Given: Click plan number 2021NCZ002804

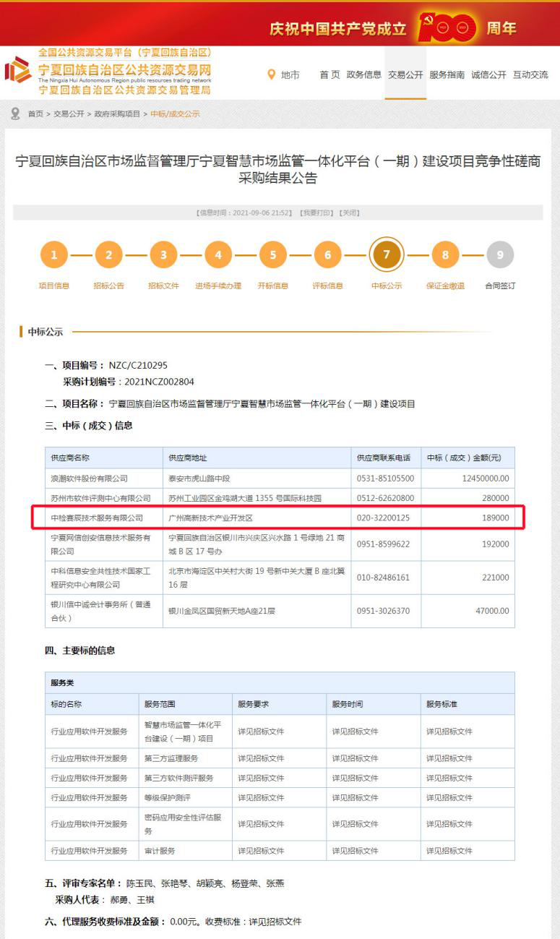Looking at the screenshot, I should click(159, 382).
